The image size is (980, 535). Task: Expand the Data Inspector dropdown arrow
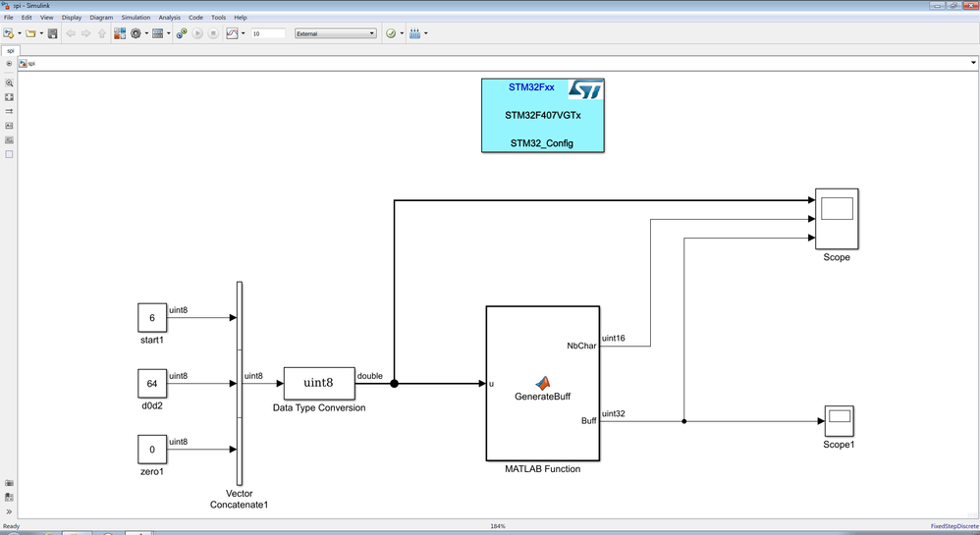tap(244, 33)
